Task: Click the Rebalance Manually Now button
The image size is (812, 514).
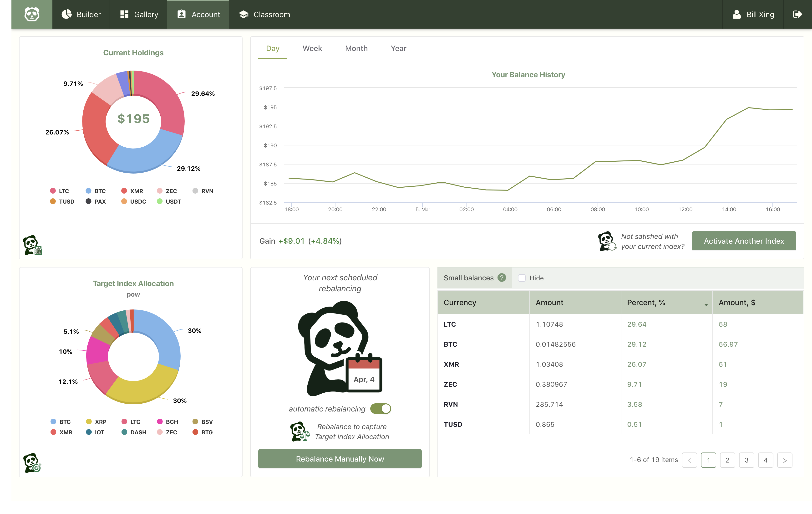Action: coord(340,459)
